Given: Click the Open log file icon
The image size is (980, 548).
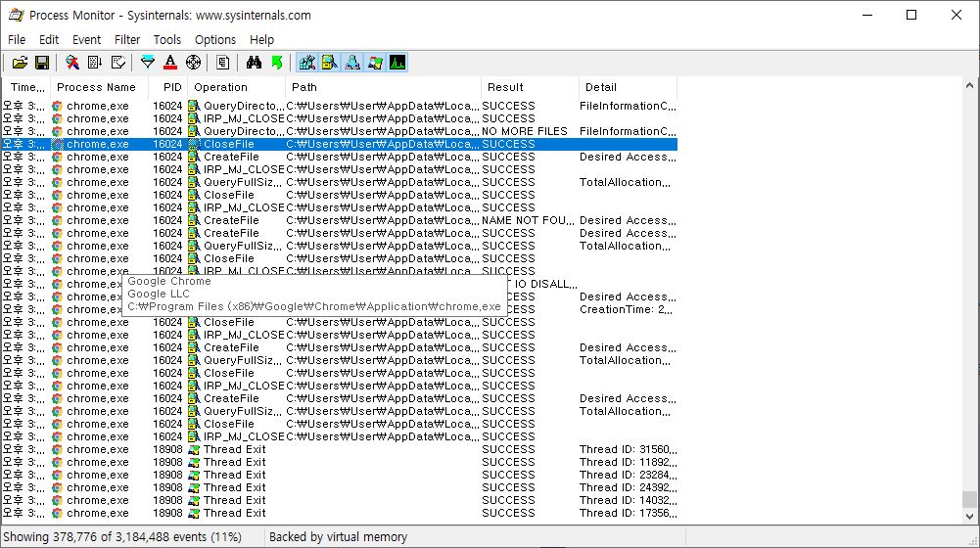Looking at the screenshot, I should [x=20, y=63].
